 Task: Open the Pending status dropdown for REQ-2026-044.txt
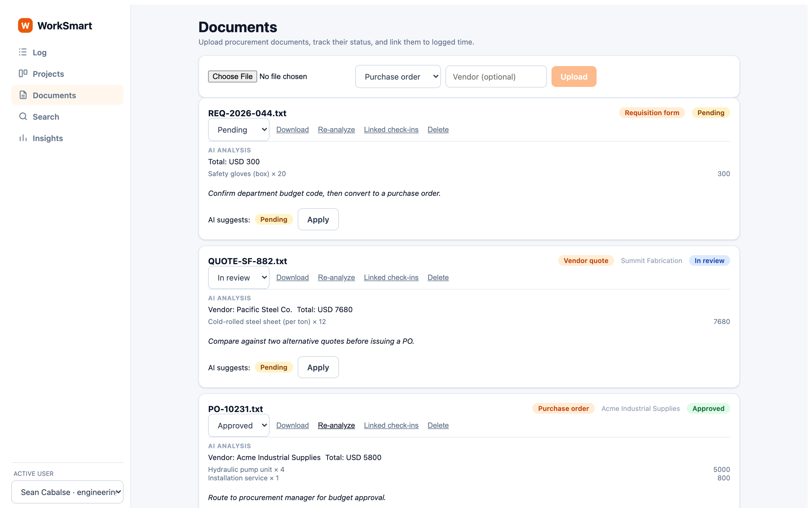tap(239, 130)
